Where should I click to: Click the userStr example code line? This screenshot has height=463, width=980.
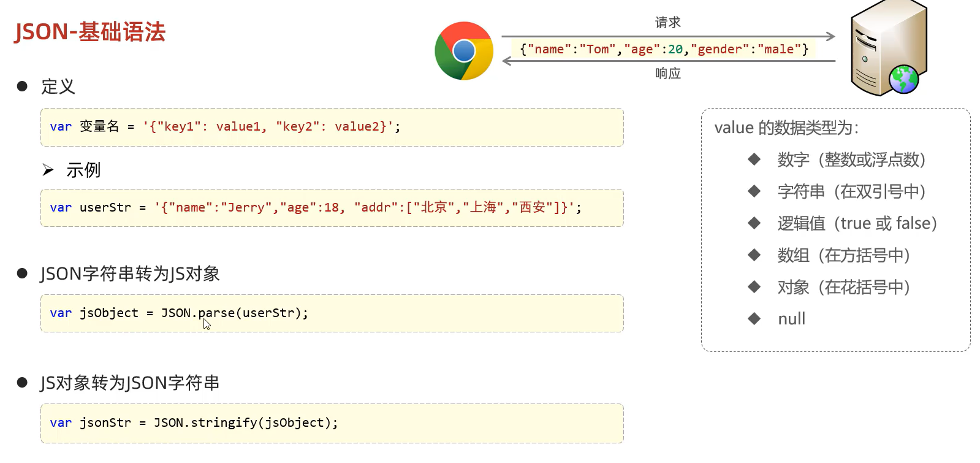coord(316,208)
